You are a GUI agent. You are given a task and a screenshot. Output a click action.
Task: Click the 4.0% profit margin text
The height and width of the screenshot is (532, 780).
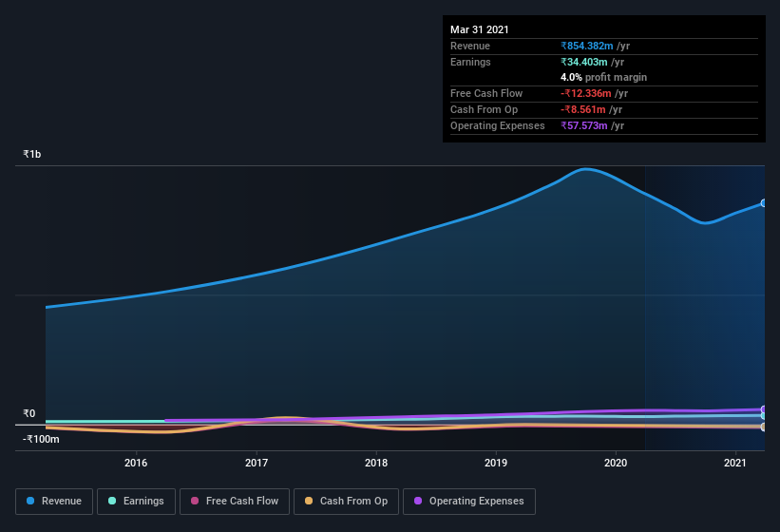604,77
